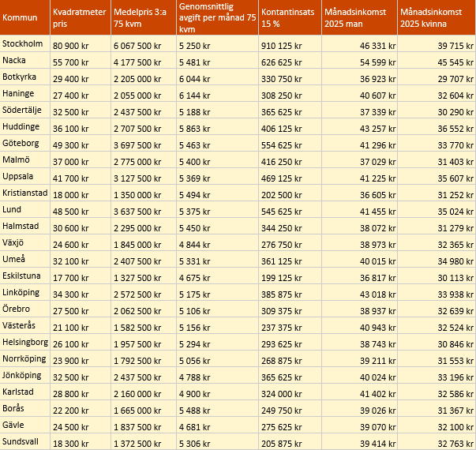
Task: Select the Malmö row label
Action: [x=25, y=159]
